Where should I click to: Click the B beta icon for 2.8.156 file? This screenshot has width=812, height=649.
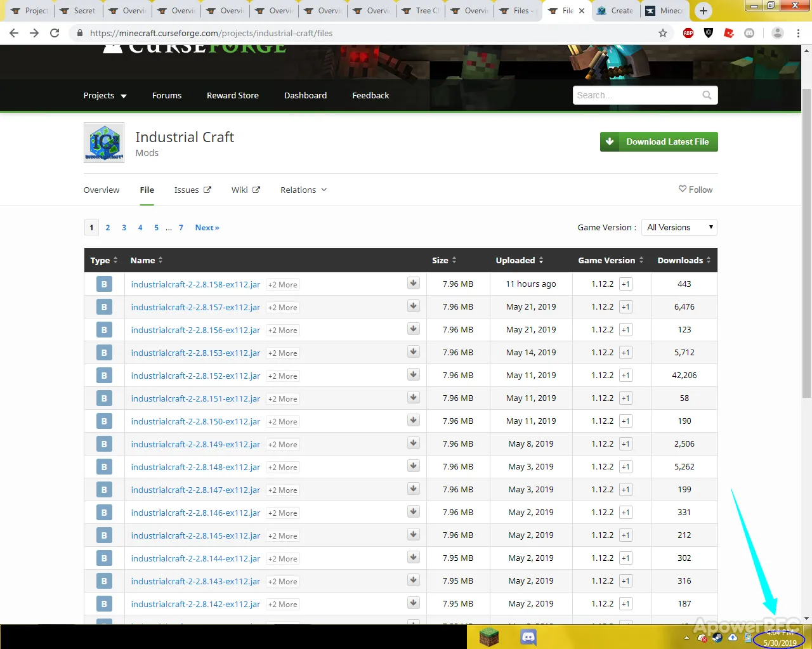pos(104,330)
